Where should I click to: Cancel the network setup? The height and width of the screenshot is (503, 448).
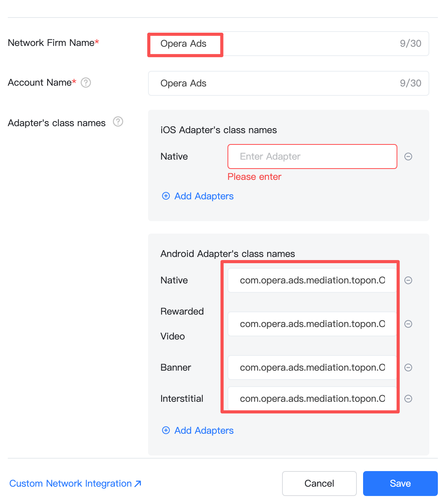(319, 483)
